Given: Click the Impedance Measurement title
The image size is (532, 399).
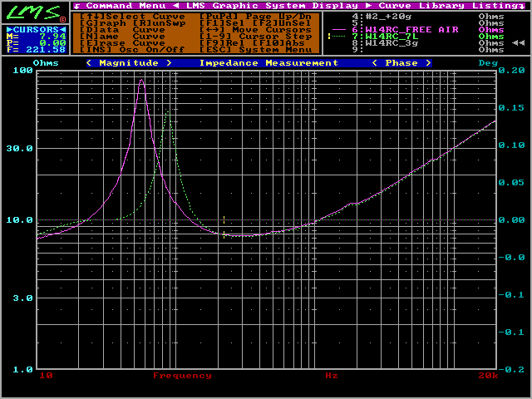Looking at the screenshot, I should [268, 63].
